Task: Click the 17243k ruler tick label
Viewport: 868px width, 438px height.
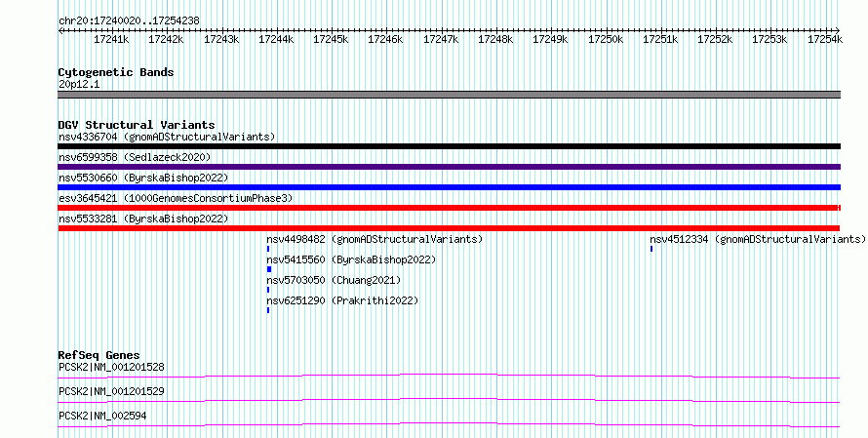Action: [x=221, y=39]
